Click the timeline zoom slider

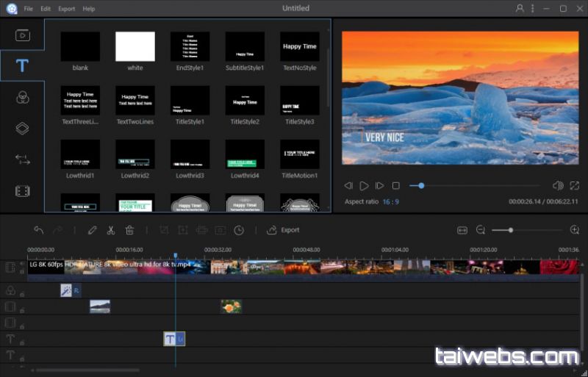[x=511, y=230]
